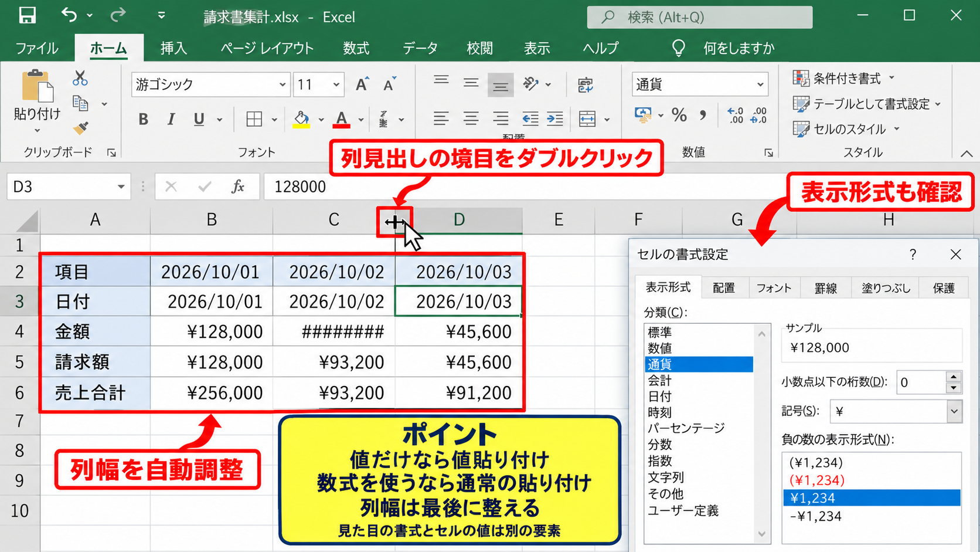Toggle Italic formatting

(171, 120)
